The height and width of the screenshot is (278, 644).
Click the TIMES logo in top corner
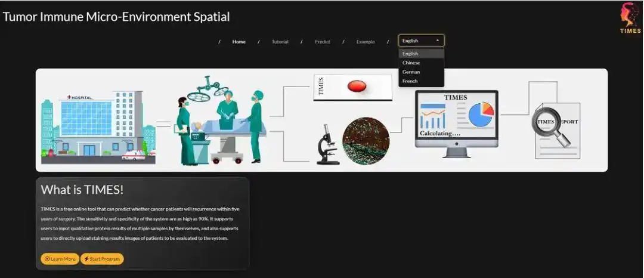(x=630, y=18)
